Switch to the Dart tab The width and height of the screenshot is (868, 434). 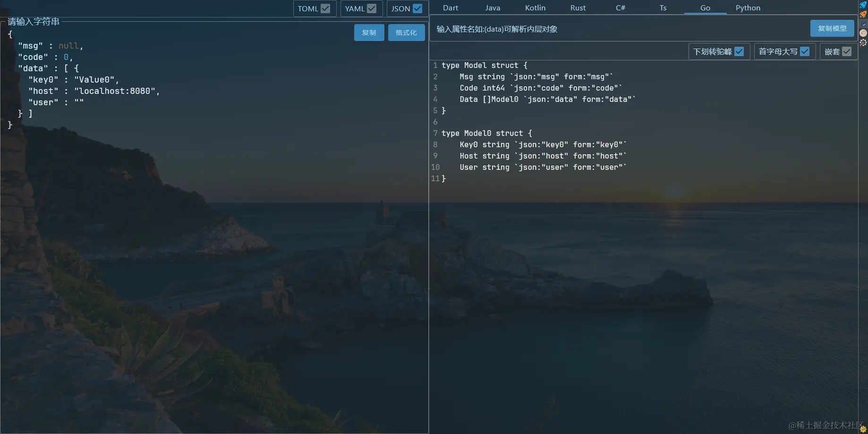point(451,8)
